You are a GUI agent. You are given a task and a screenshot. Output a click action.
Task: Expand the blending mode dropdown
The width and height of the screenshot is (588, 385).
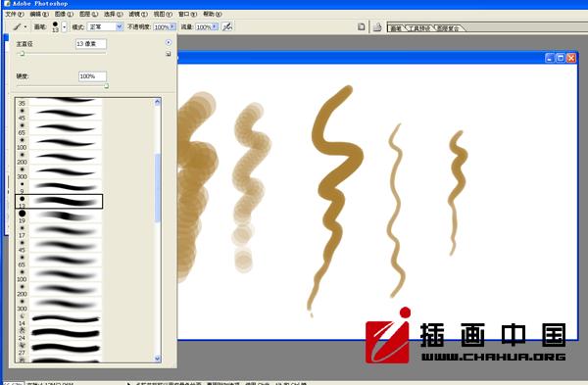[120, 27]
